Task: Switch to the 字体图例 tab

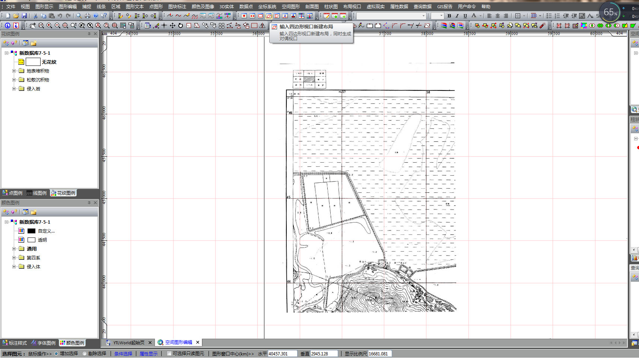Action: pyautogui.click(x=44, y=343)
